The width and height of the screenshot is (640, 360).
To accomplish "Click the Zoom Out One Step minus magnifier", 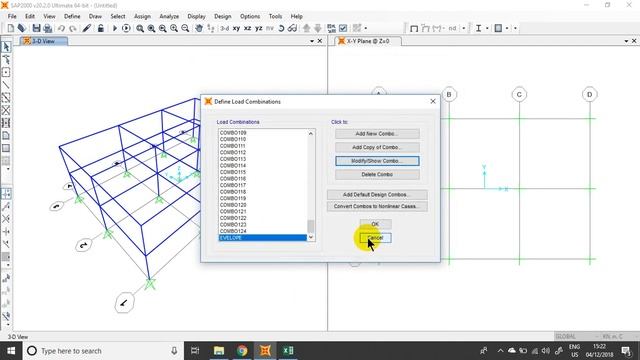I will point(185,28).
